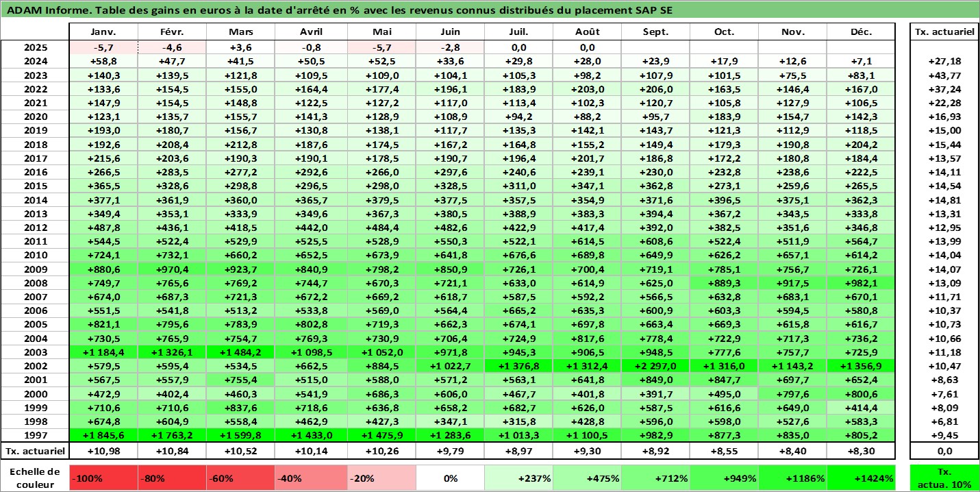The image size is (980, 492).
Task: Click the +1186% color scale swatch
Action: tap(792, 478)
